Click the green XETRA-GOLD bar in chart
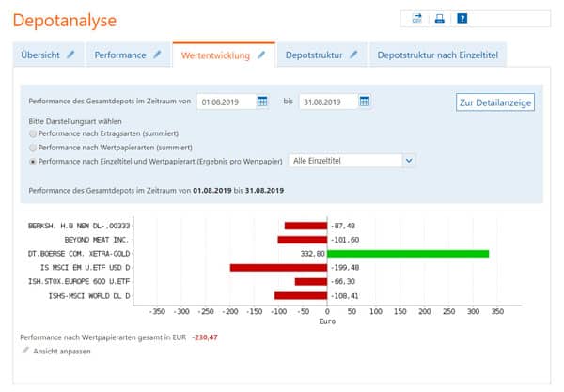Image resolution: width=564 pixels, height=392 pixels. click(x=408, y=254)
